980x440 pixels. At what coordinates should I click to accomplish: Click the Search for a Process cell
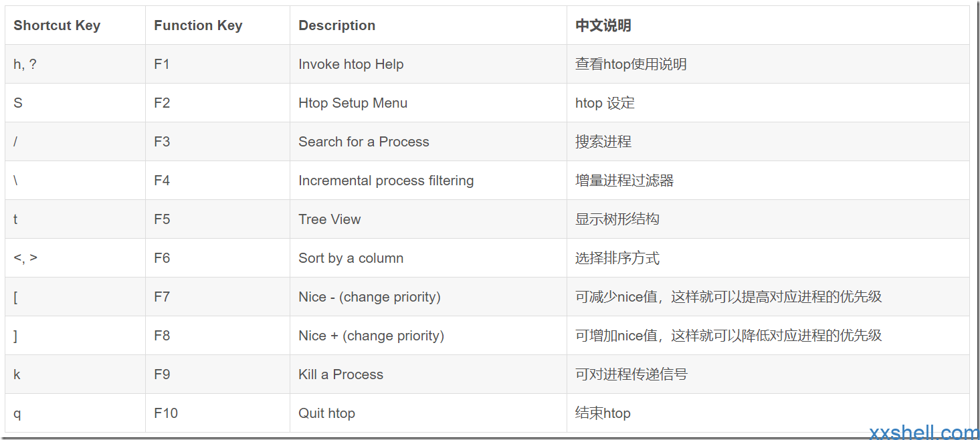(x=428, y=142)
